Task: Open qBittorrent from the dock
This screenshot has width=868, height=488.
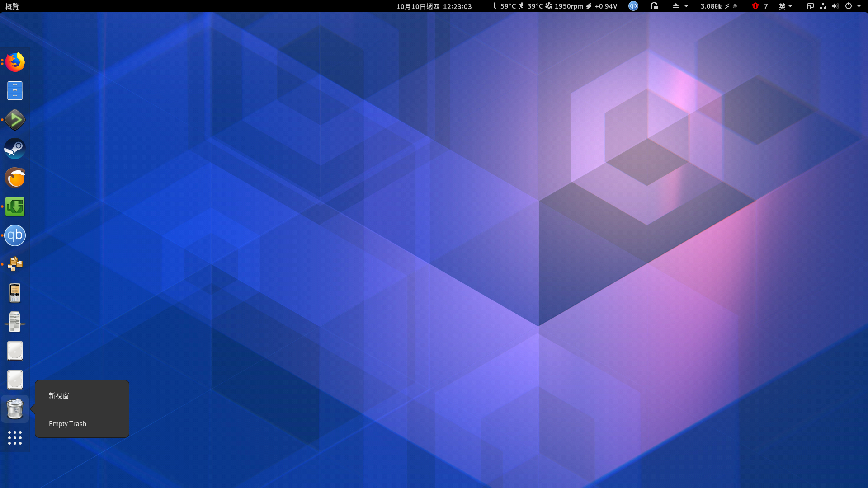Action: point(15,235)
